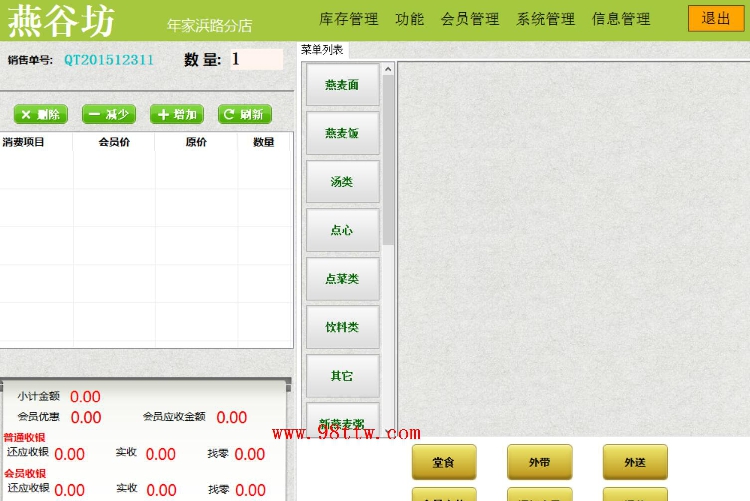Click the 会员价 column header
Screen dimensions: 750x501
pyautogui.click(x=114, y=142)
